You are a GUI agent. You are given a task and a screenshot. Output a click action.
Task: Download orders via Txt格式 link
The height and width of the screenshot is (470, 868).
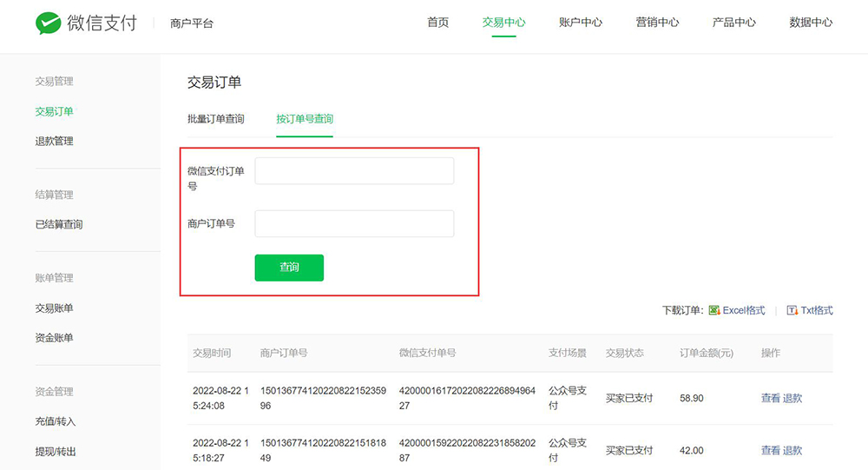point(817,310)
